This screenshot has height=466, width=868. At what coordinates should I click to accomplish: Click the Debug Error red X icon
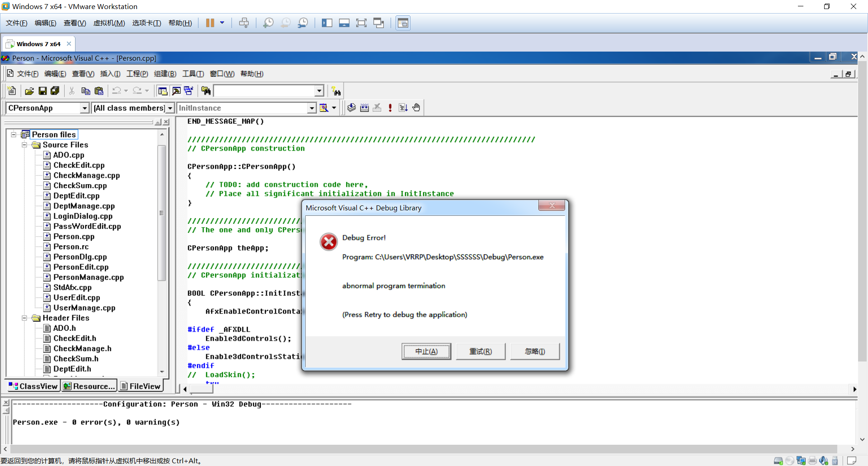tap(329, 242)
